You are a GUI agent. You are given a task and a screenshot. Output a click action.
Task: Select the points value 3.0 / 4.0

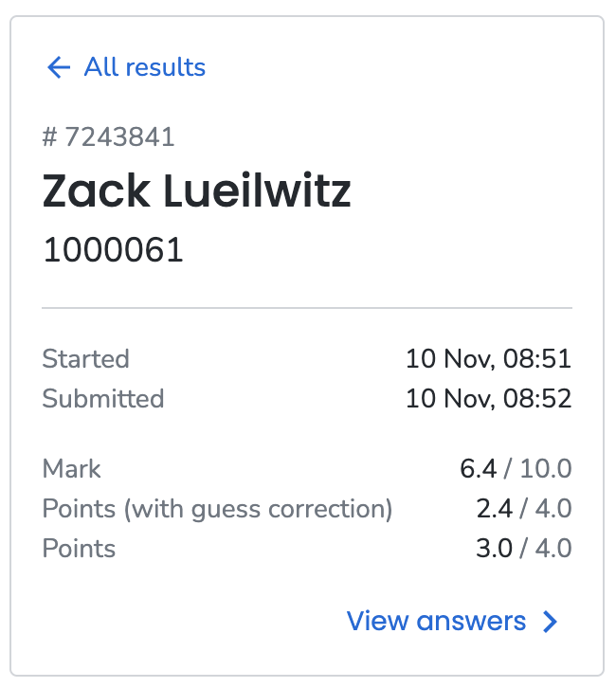(x=523, y=549)
